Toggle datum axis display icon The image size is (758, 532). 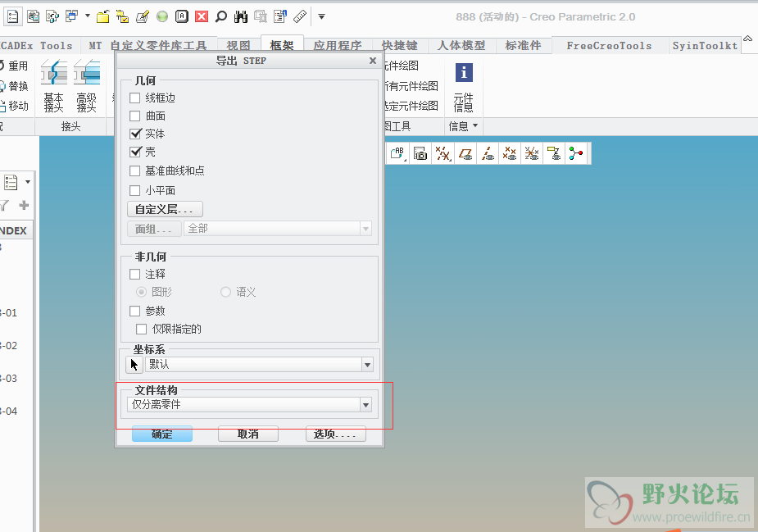point(488,154)
